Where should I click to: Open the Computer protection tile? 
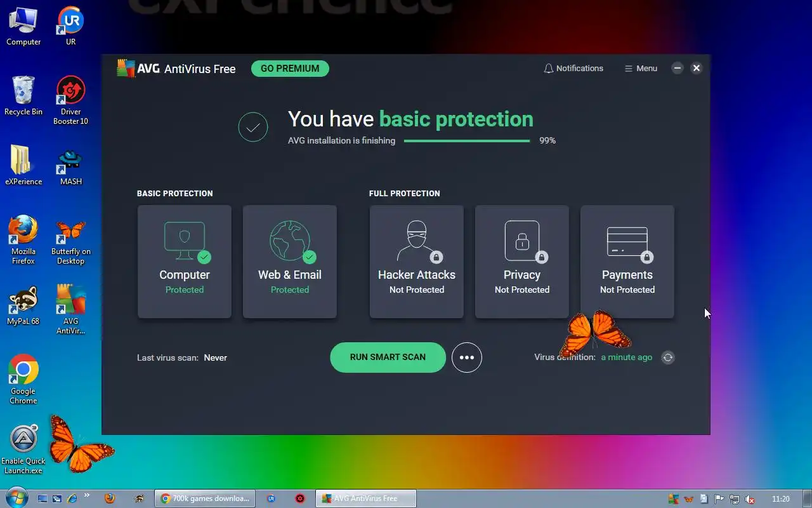click(185, 262)
